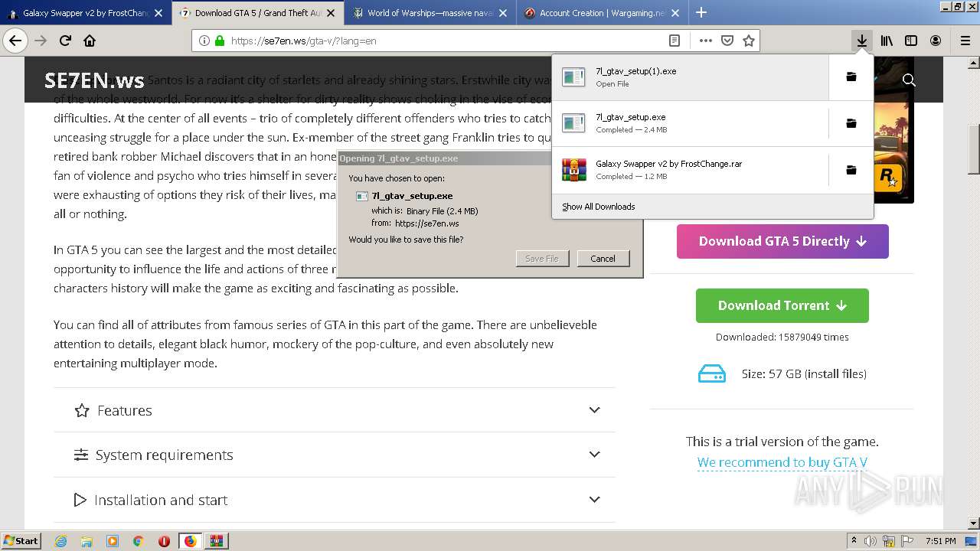
Task: Expand the System requirements section
Action: pyautogui.click(x=335, y=455)
